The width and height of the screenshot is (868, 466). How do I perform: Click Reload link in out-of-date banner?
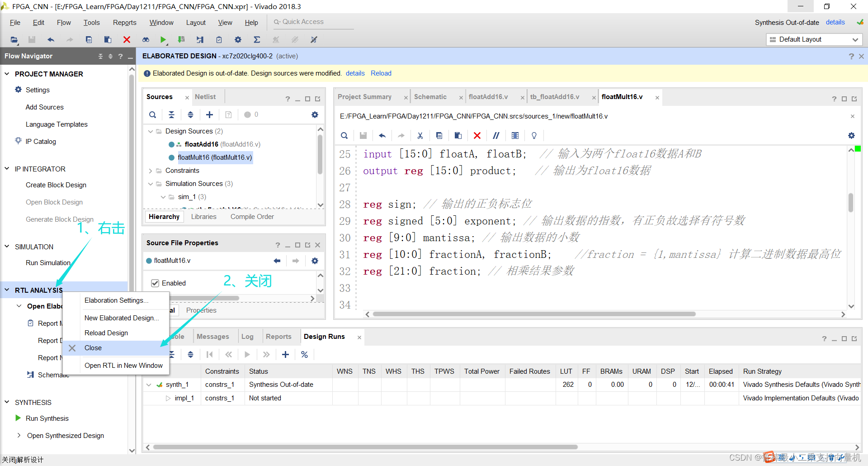pyautogui.click(x=381, y=73)
